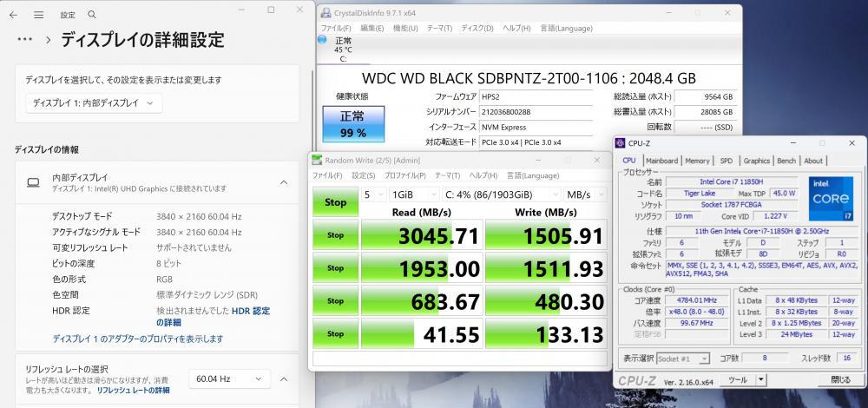Select the CPU tab in CPU-Z

click(x=629, y=160)
